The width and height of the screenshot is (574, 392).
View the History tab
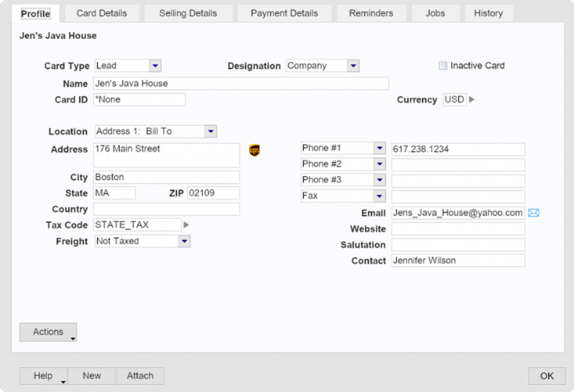pyautogui.click(x=489, y=13)
